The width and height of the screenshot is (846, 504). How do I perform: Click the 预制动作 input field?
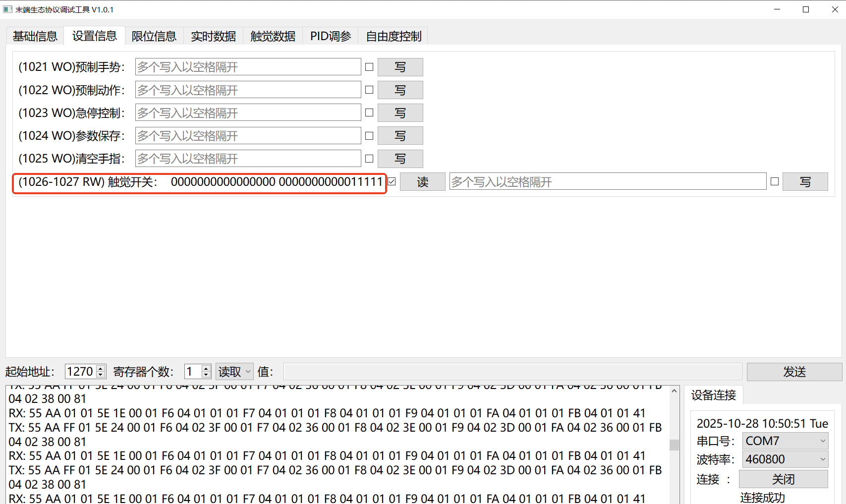pos(247,90)
